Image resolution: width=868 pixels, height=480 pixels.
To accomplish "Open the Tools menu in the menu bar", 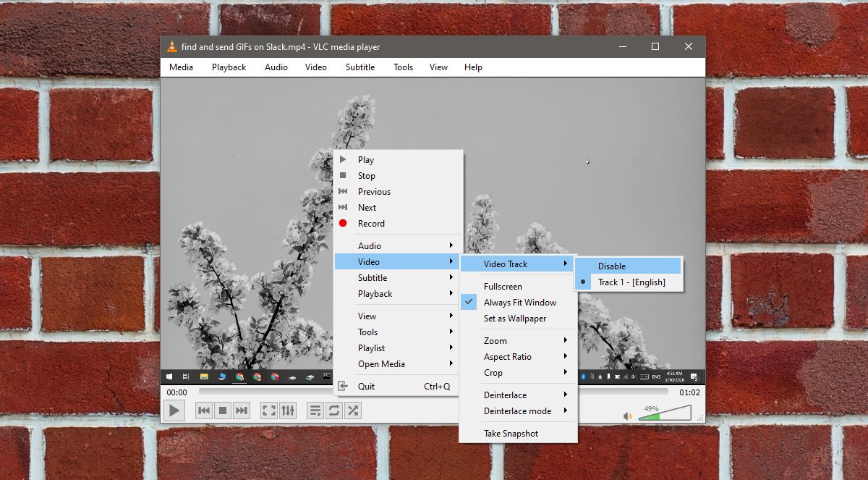I will (403, 67).
